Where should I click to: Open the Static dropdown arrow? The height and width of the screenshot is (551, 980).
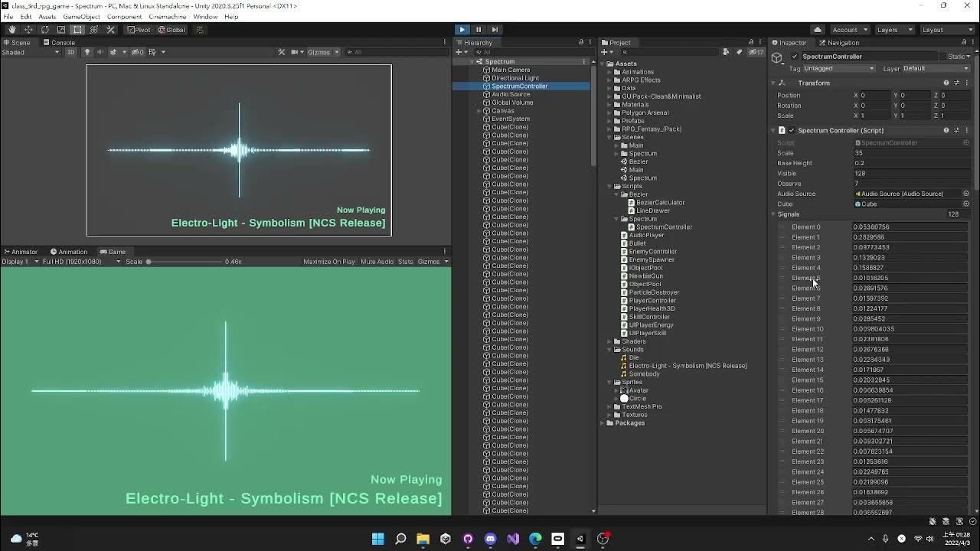click(x=969, y=57)
